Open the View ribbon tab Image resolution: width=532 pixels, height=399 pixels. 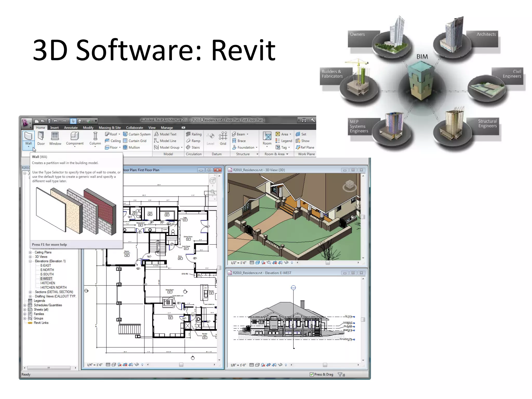point(152,128)
